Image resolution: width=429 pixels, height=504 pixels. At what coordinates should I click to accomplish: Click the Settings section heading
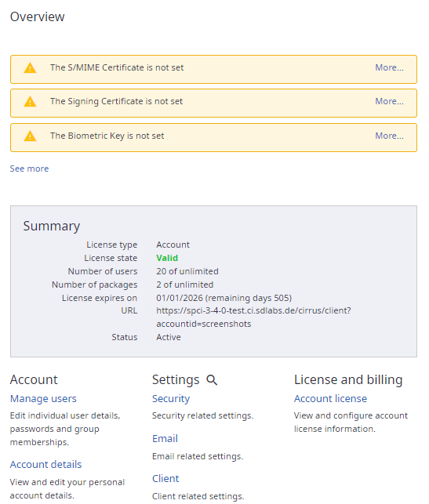click(176, 380)
